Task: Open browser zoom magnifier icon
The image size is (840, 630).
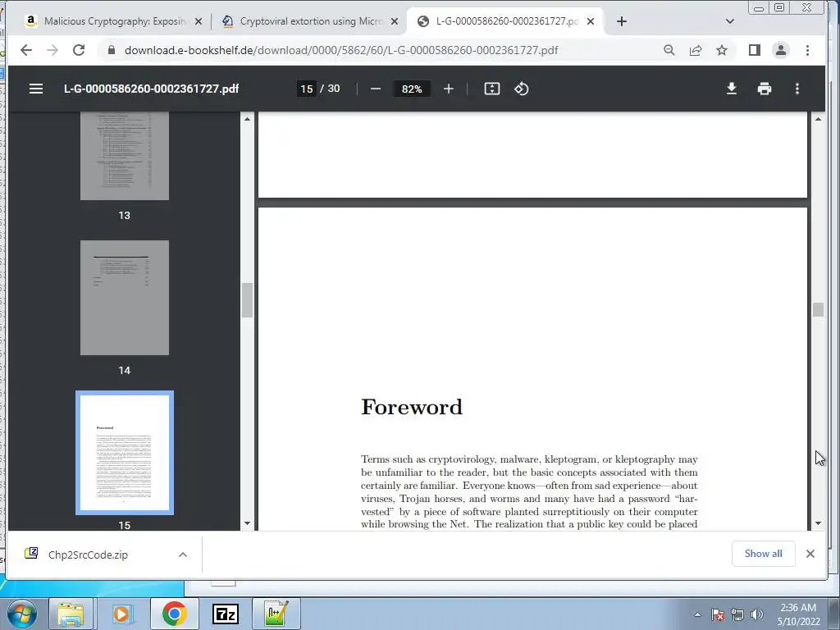Action: [x=669, y=50]
